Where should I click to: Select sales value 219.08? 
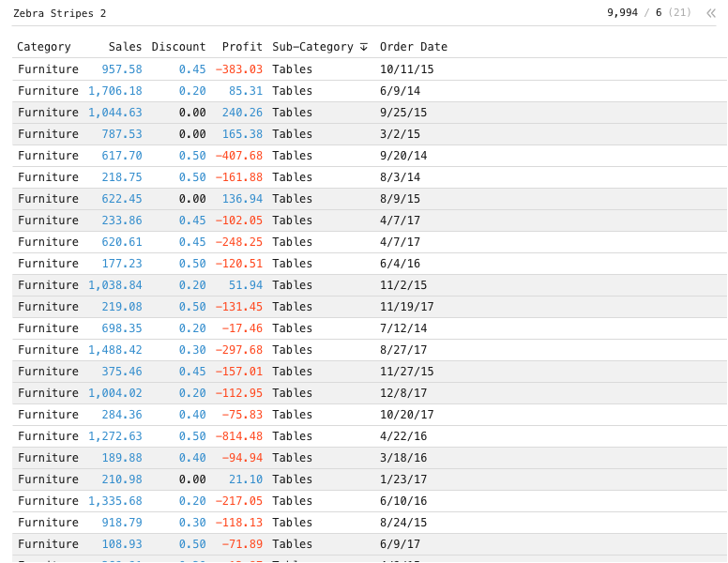[122, 307]
